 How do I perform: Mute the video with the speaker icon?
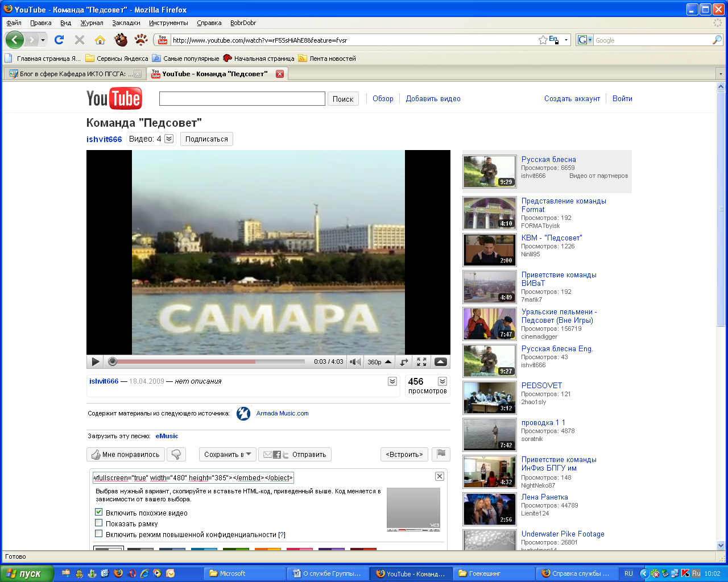pyautogui.click(x=355, y=361)
